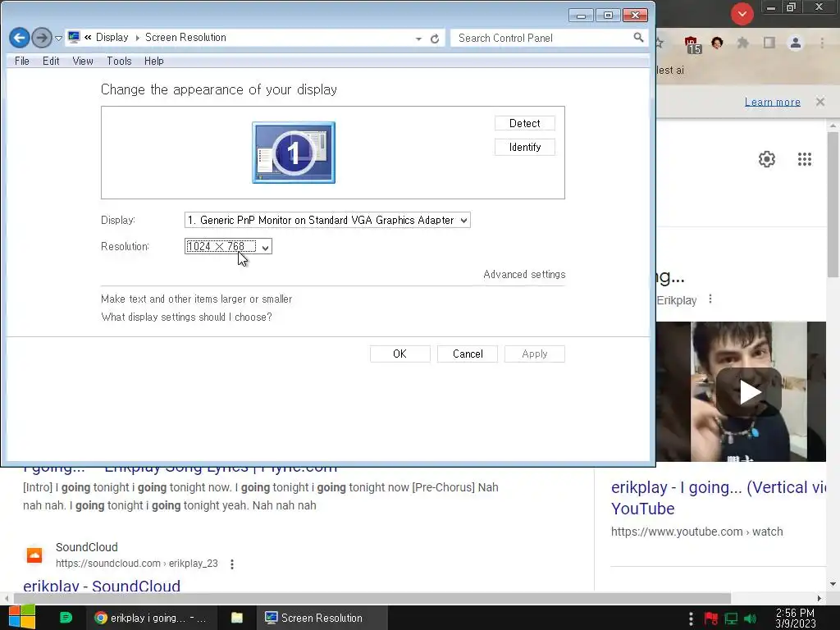Click the Control Panel icon in address bar

point(74,38)
